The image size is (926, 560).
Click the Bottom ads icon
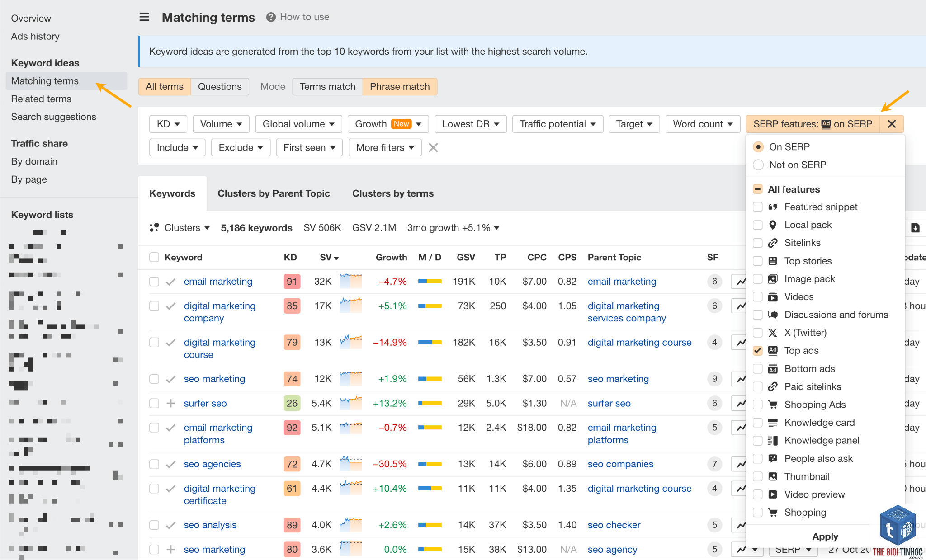coord(773,369)
